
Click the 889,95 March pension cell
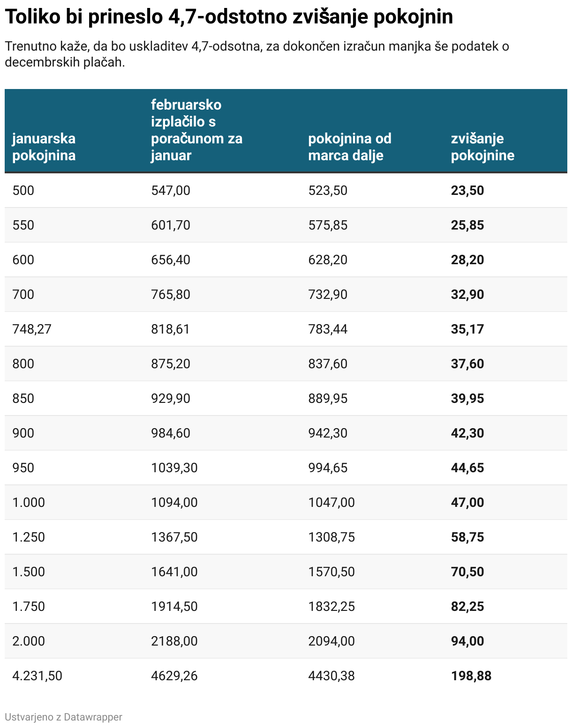click(328, 398)
